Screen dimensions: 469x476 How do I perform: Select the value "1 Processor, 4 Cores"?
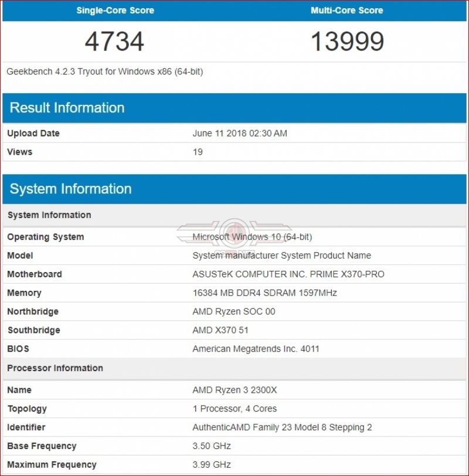(235, 409)
